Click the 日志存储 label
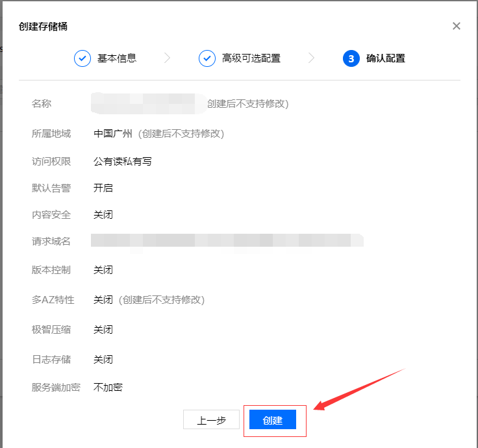Screen dimensions: 478x448 click(x=51, y=359)
